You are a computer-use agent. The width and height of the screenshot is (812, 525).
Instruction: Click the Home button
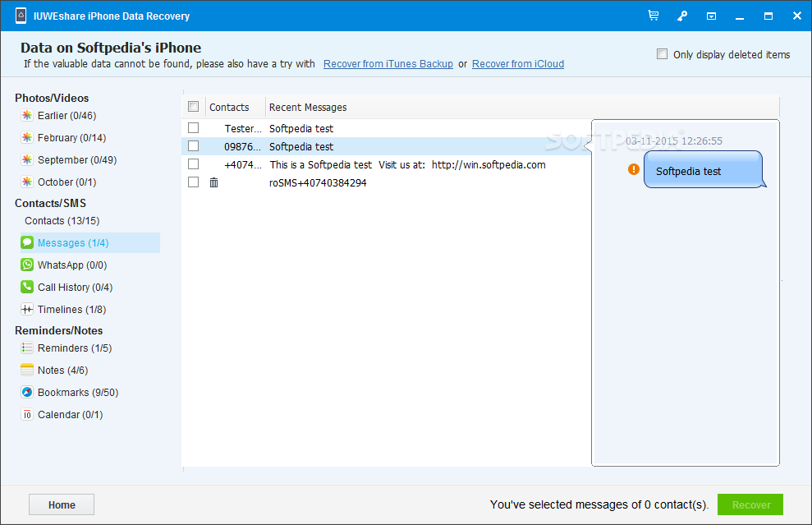click(x=62, y=504)
